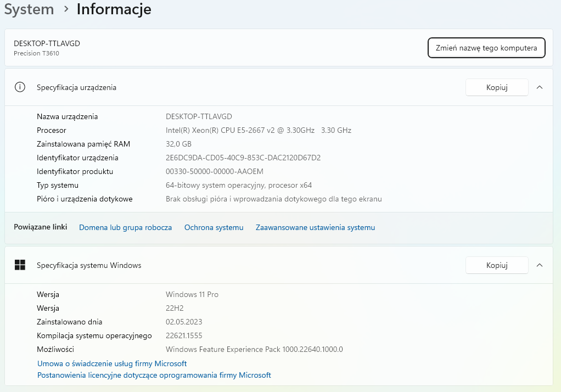Screen dimensions: 561x392
Task: Click Specyfikacja urządzenia section title
Action: 76,87
